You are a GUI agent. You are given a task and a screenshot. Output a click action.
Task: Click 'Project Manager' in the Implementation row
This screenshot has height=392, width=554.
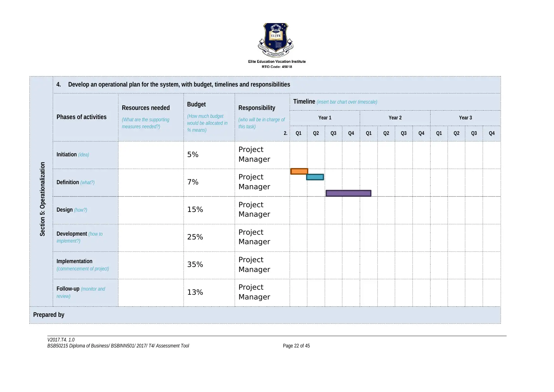click(x=254, y=264)
